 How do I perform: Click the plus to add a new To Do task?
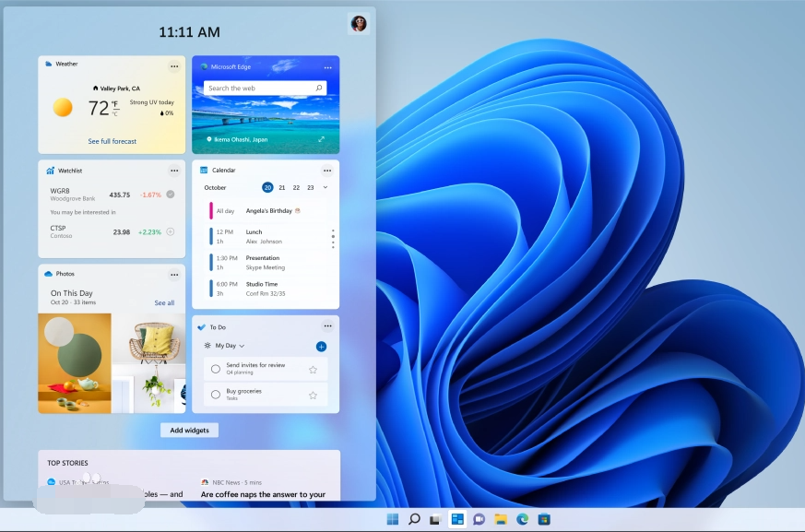pos(321,347)
